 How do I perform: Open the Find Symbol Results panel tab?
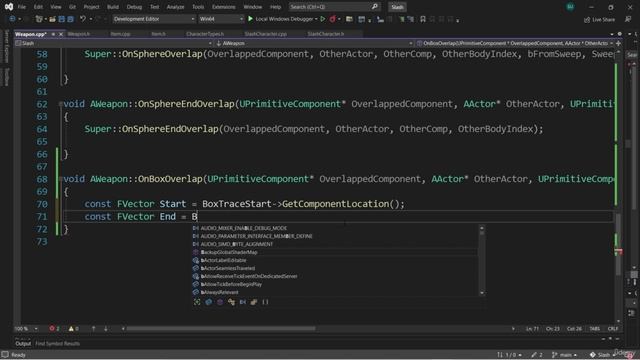click(x=58, y=344)
